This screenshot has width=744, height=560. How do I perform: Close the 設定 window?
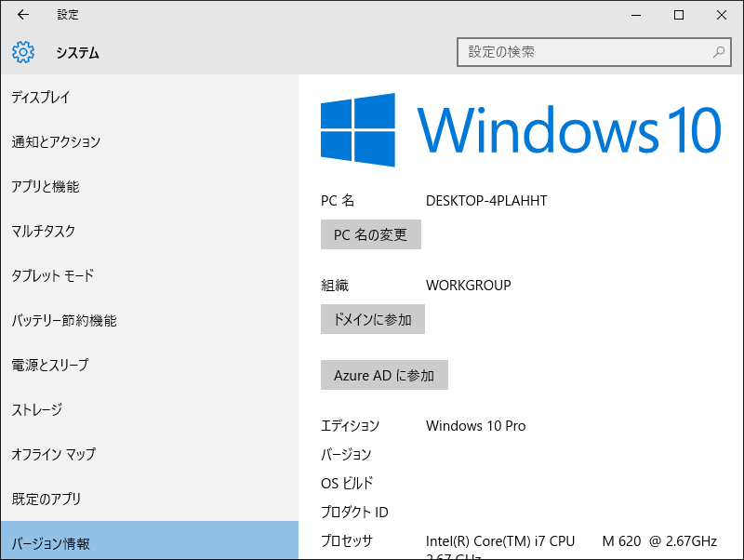click(722, 15)
